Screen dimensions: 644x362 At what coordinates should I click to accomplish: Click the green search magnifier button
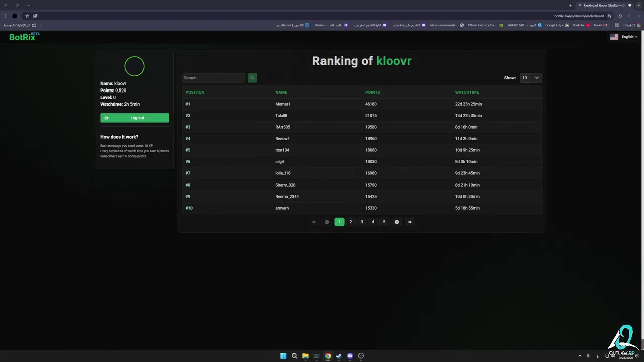tap(252, 78)
